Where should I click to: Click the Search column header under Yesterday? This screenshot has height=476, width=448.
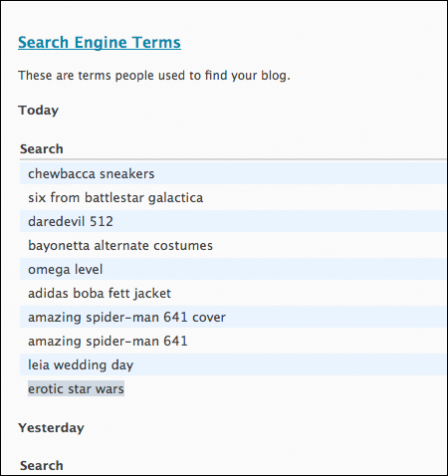click(x=42, y=465)
